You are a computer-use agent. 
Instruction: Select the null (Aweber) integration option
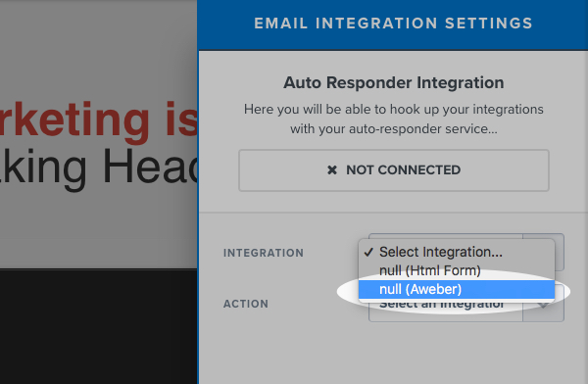pos(457,289)
